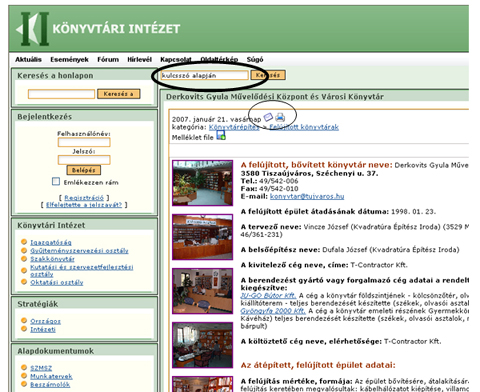Click the Keresés a honlapon panel header
The image size is (480, 392).
tap(55, 75)
